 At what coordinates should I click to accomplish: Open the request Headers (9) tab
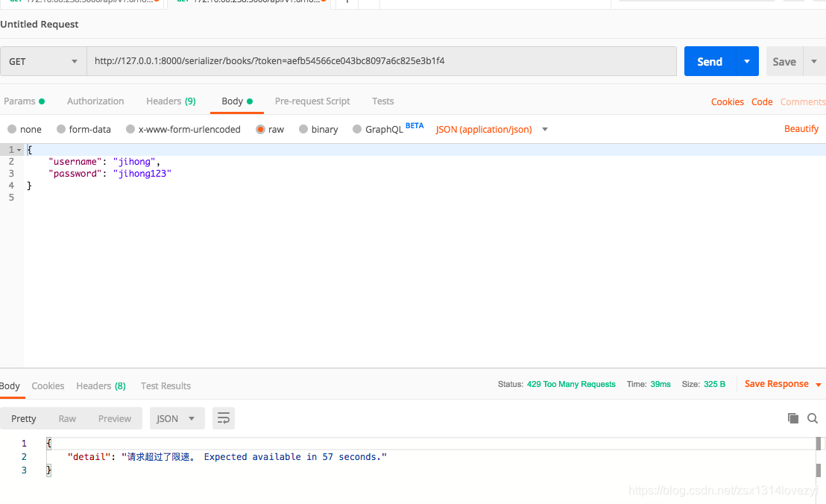click(x=171, y=101)
